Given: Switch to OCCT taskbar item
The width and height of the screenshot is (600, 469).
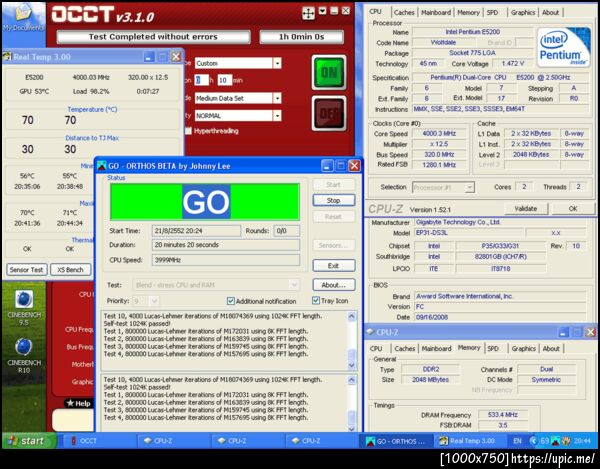Looking at the screenshot, I should pos(98,441).
